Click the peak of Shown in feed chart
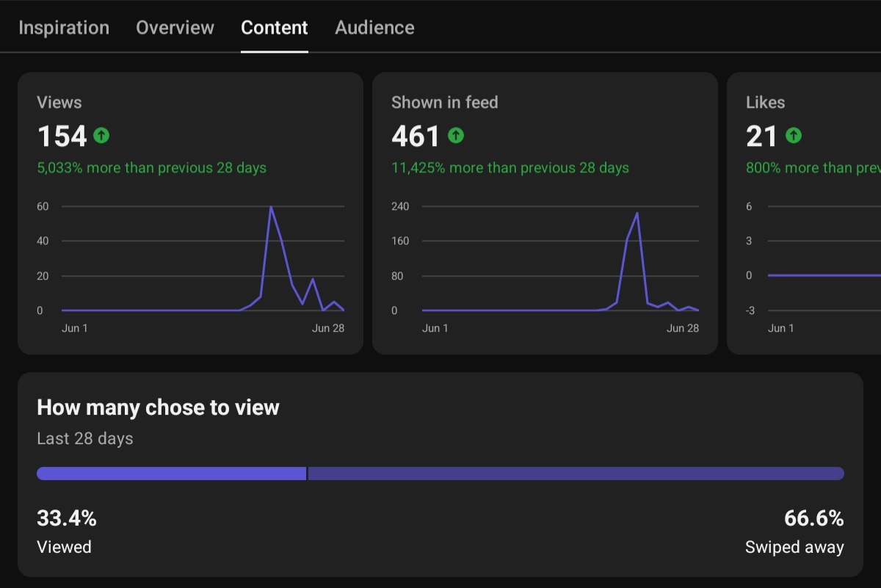This screenshot has height=588, width=881. [637, 213]
